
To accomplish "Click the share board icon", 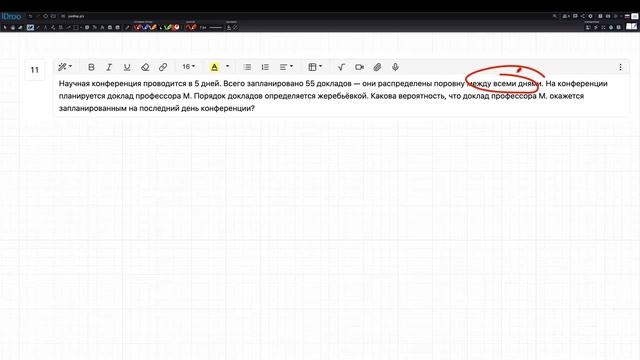I will pyautogui.click(x=582, y=16).
